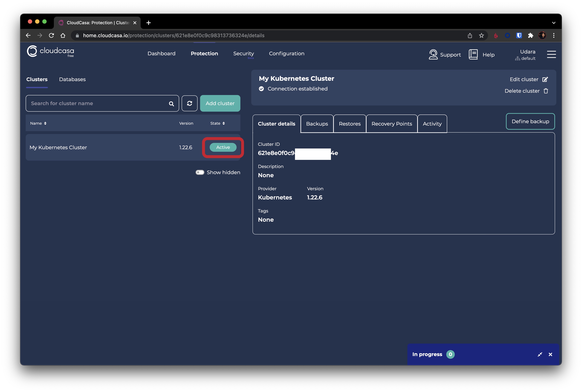Click the Active state badge

pos(223,147)
